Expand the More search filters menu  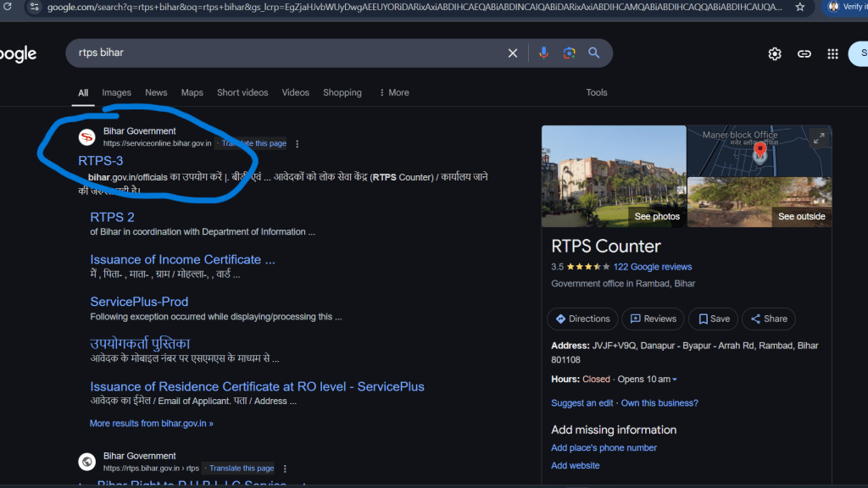click(394, 92)
